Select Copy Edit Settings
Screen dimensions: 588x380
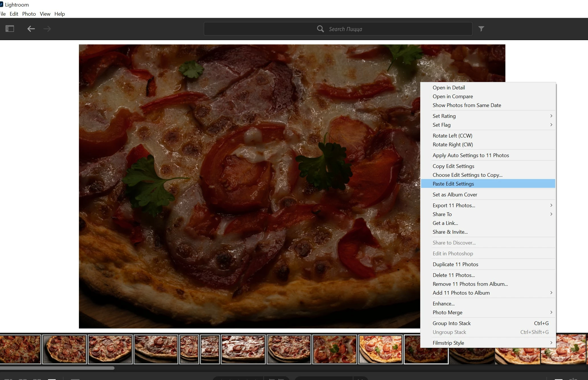(x=453, y=166)
